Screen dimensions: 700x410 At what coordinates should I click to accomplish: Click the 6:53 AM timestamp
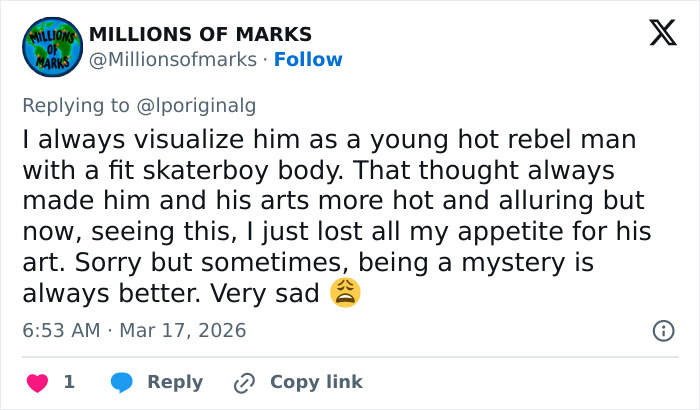63,330
